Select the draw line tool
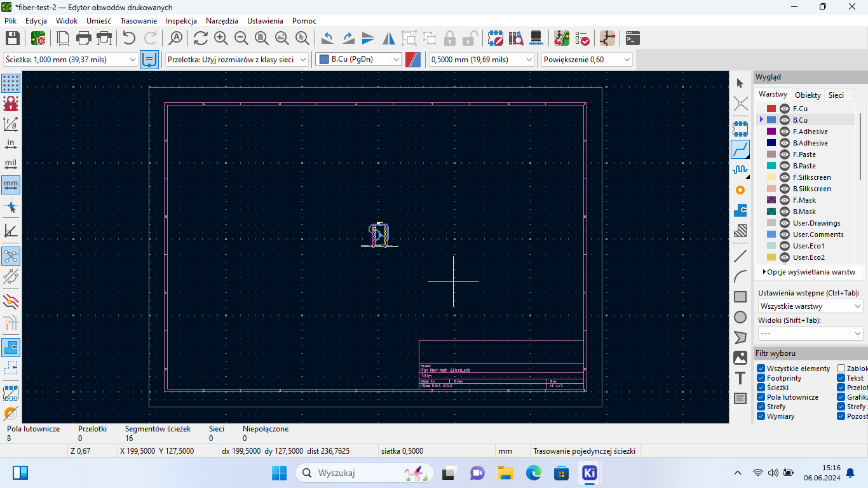This screenshot has height=488, width=868. 740,256
